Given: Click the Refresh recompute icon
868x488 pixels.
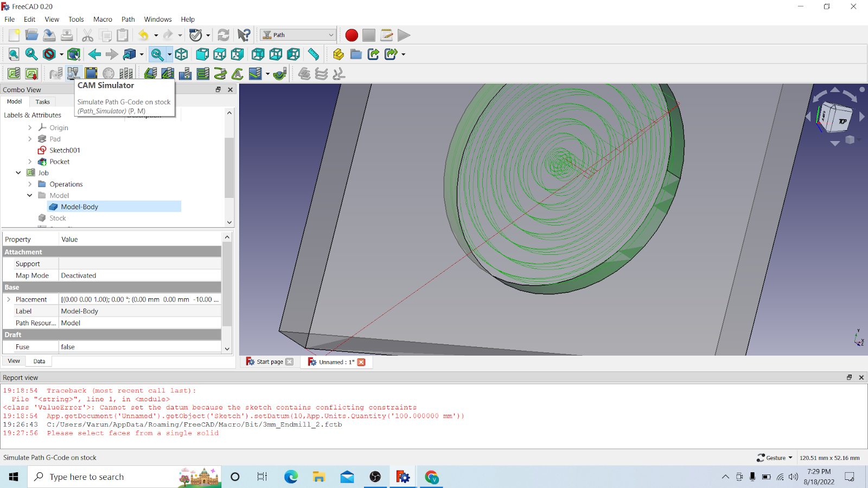Looking at the screenshot, I should 223,35.
